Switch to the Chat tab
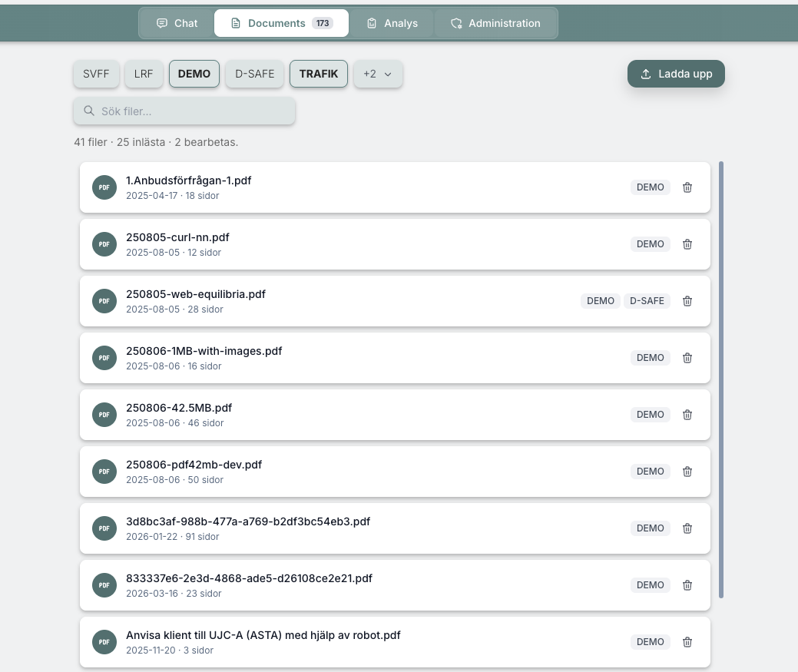 177,23
